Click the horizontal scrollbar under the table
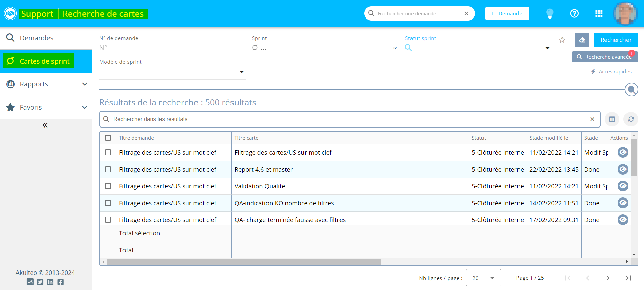This screenshot has width=644, height=290. coord(244,262)
